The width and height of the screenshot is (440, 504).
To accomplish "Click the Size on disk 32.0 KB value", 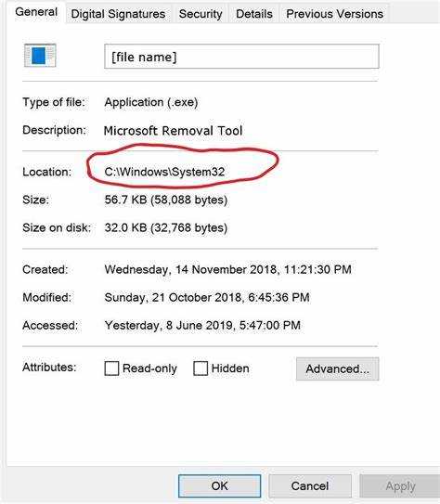I will 166,227.
